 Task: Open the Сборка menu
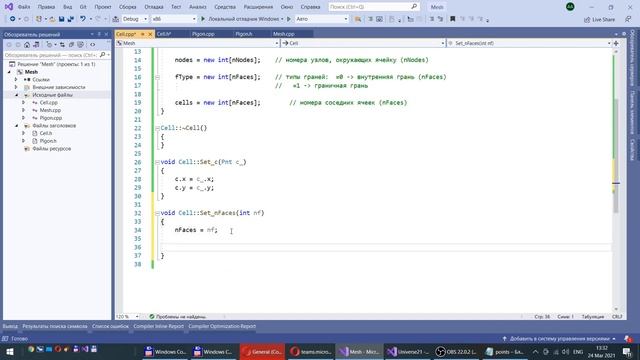pos(128,7)
